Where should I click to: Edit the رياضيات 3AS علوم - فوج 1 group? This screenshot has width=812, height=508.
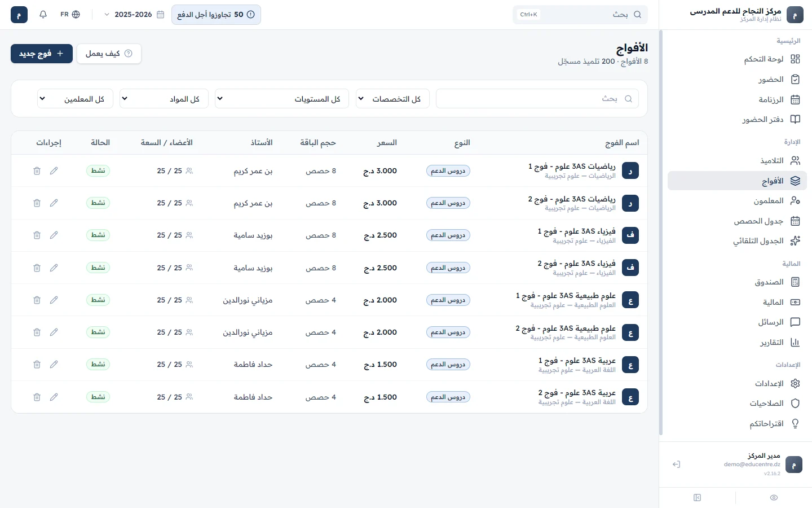[x=54, y=170]
